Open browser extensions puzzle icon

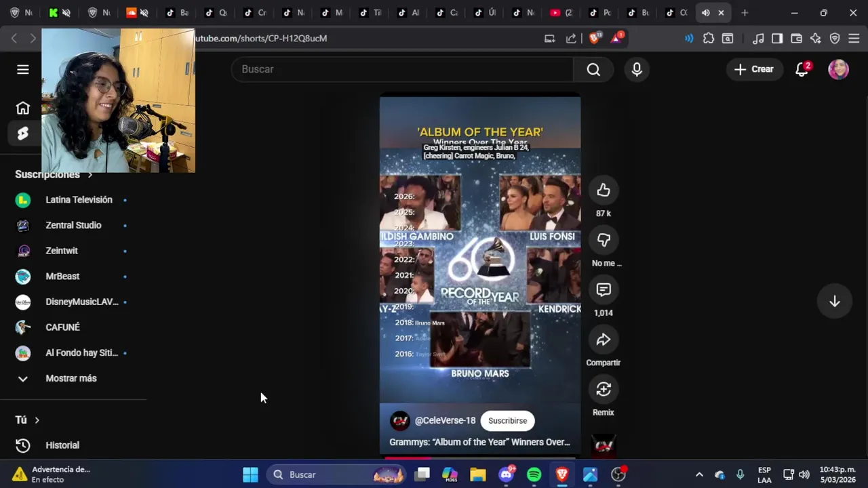pos(709,39)
